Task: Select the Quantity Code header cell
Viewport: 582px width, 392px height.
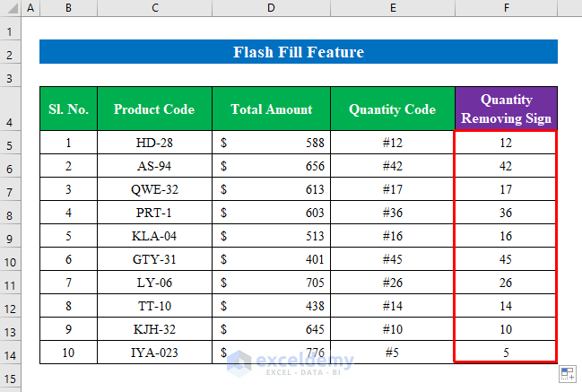Action: [392, 109]
